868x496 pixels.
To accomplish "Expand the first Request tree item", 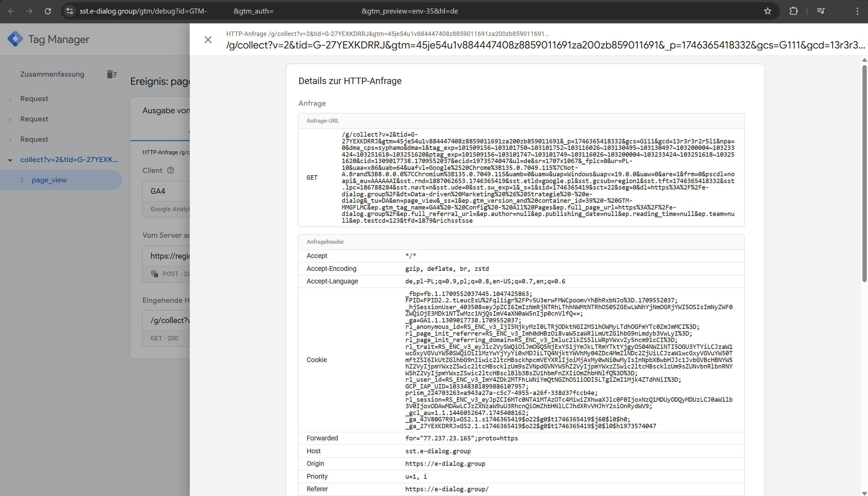I will click(x=10, y=99).
